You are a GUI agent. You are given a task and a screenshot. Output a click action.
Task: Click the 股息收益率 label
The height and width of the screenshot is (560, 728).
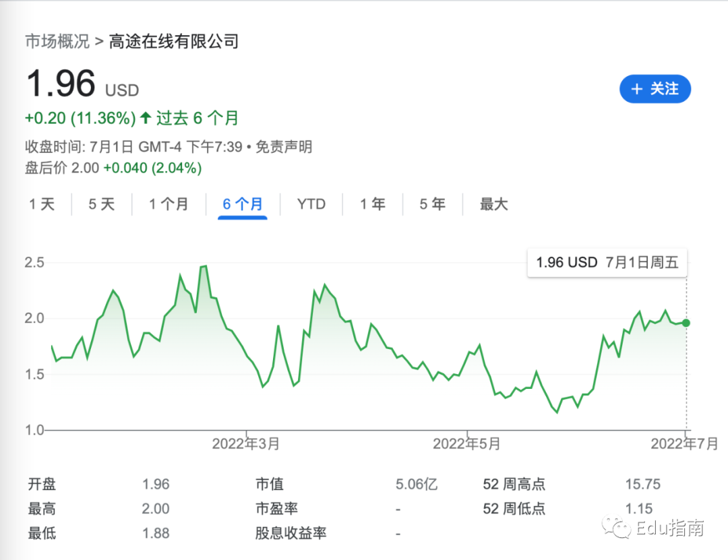point(291,533)
